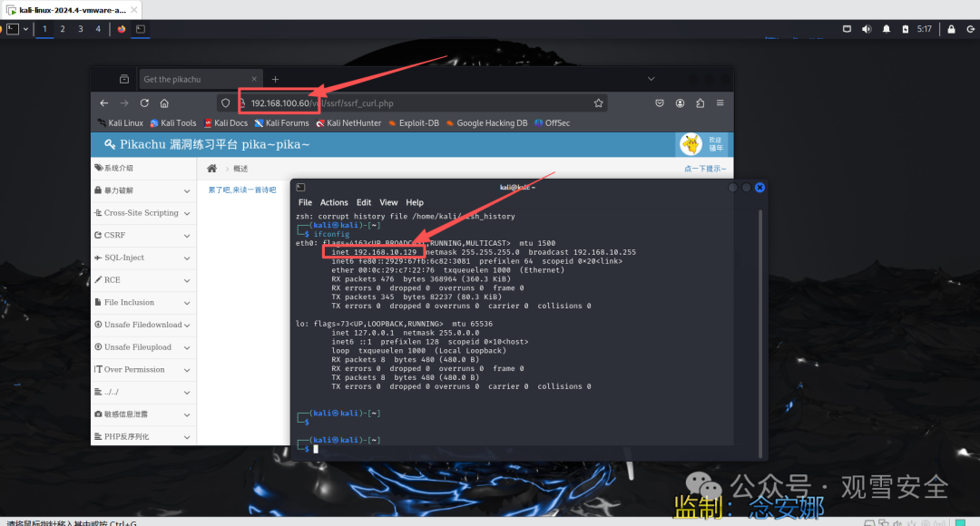Viewport: 980px width, 526px height.
Task: Click the 点一下提示~ hint link
Action: [x=705, y=169]
